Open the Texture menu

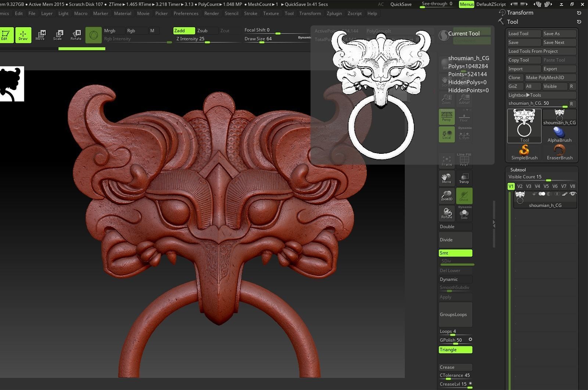point(271,13)
